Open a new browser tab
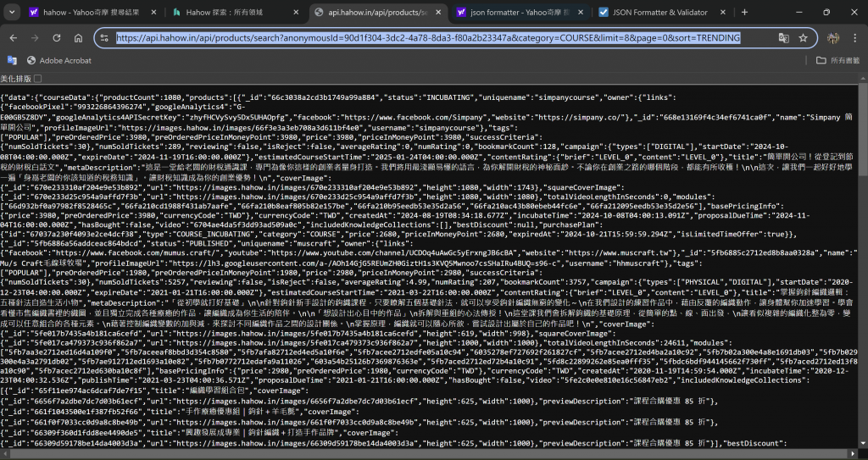 click(744, 12)
